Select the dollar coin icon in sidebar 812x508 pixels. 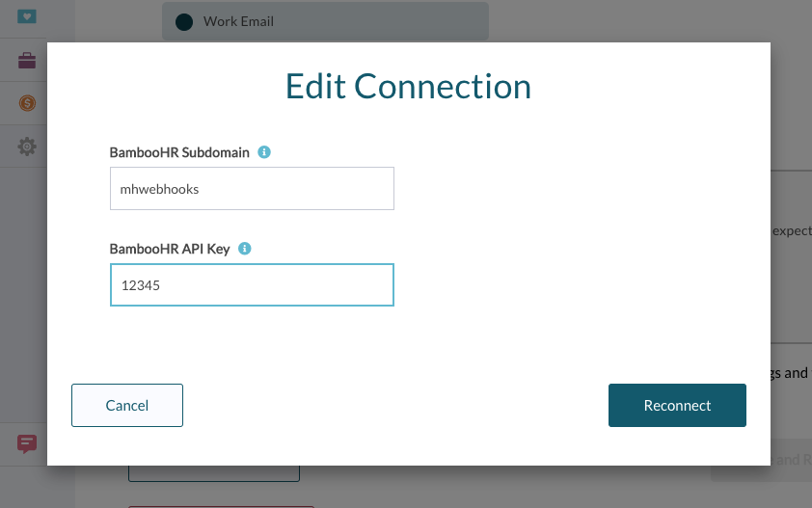(x=27, y=103)
